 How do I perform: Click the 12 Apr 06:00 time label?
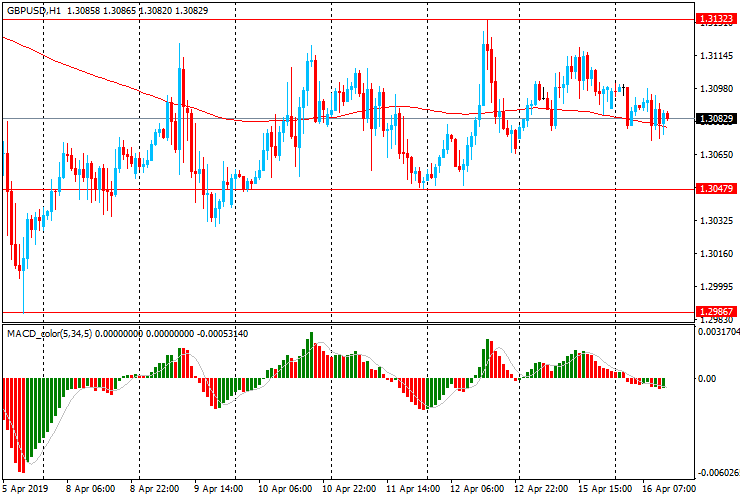[x=476, y=490]
